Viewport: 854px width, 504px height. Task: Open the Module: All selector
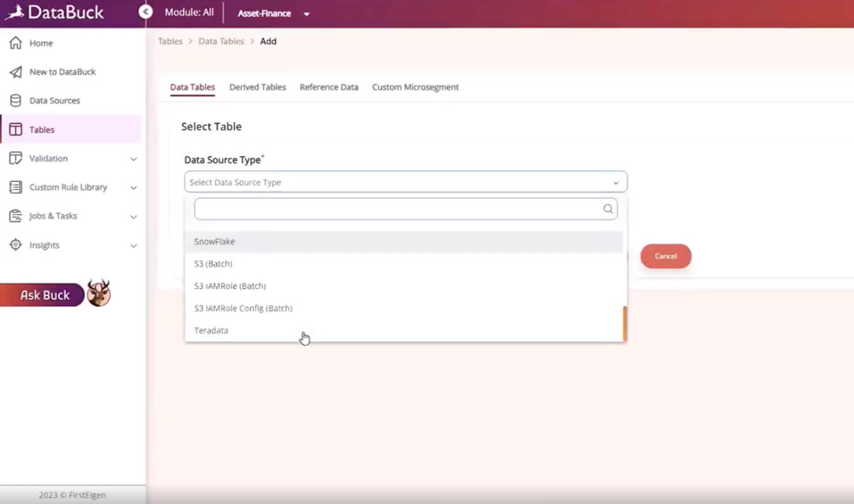189,12
